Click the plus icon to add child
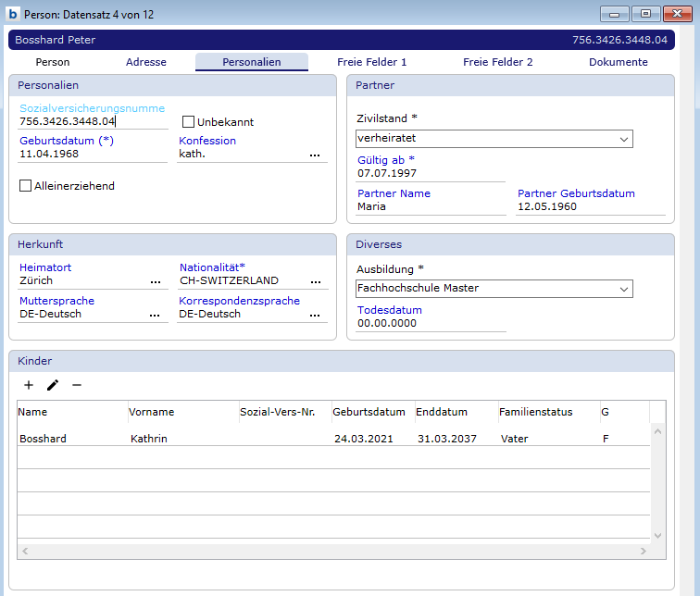The image size is (700, 596). click(29, 385)
